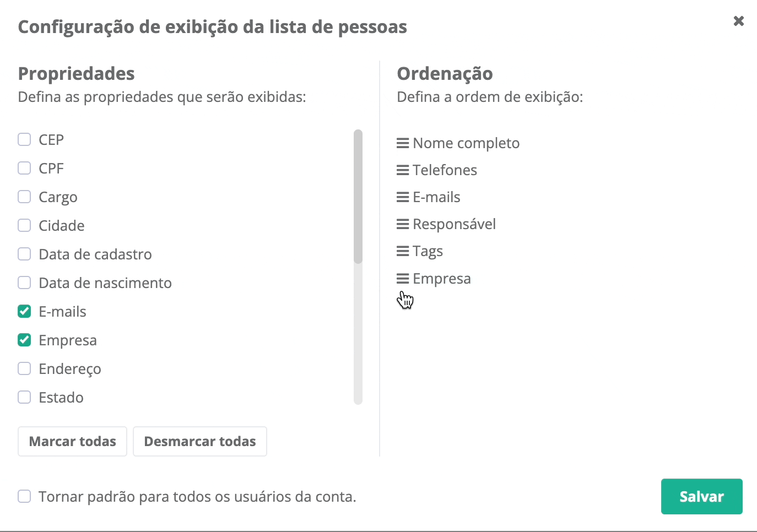The width and height of the screenshot is (757, 532).
Task: Tick the Cargo checkbox
Action: [24, 197]
